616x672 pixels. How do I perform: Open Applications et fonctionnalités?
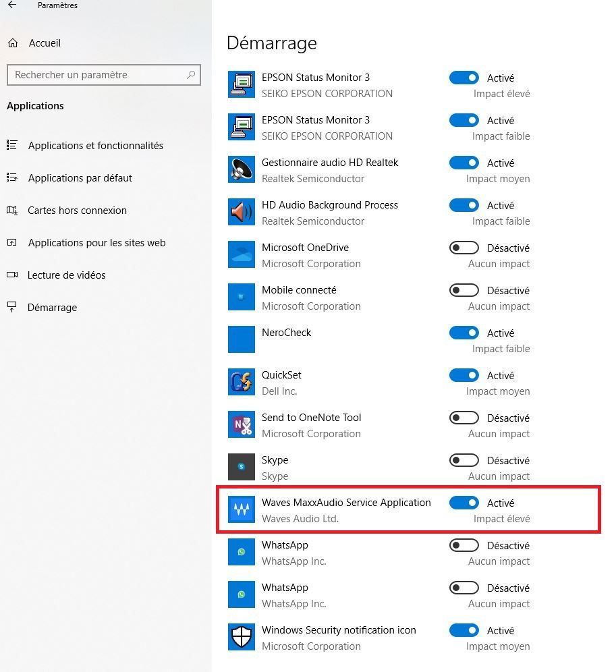[x=96, y=145]
